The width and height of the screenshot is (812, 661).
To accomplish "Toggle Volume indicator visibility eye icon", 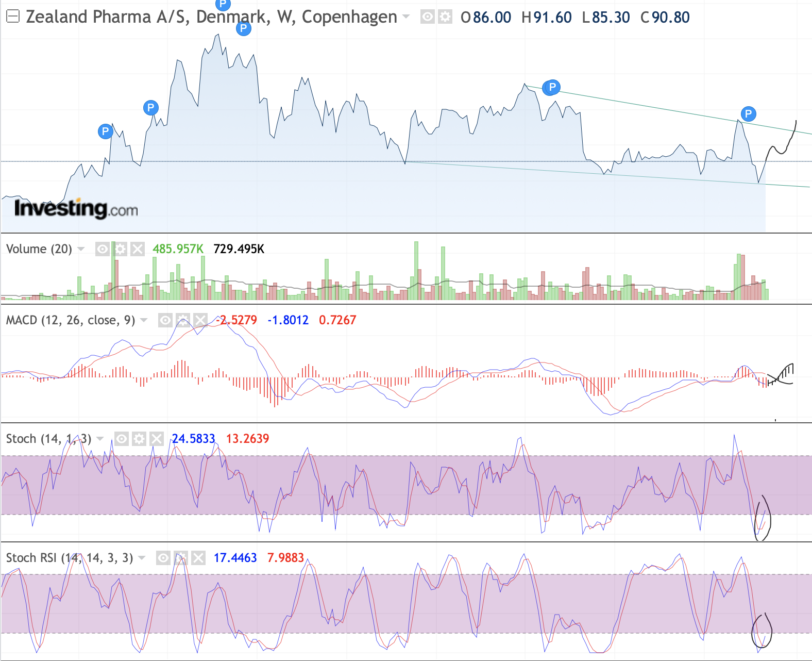I will (x=103, y=250).
